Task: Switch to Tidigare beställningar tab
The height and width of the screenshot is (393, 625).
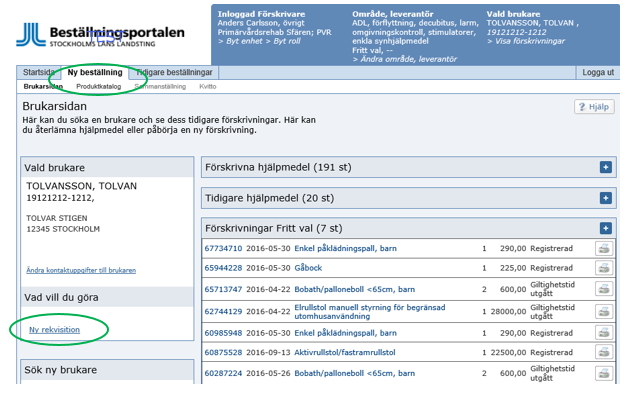Action: pos(174,73)
